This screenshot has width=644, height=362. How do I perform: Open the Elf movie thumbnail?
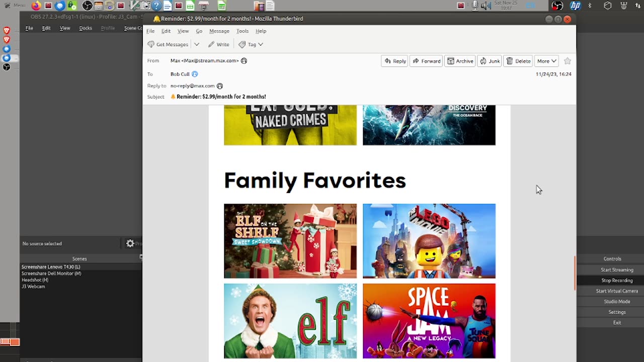tap(290, 321)
